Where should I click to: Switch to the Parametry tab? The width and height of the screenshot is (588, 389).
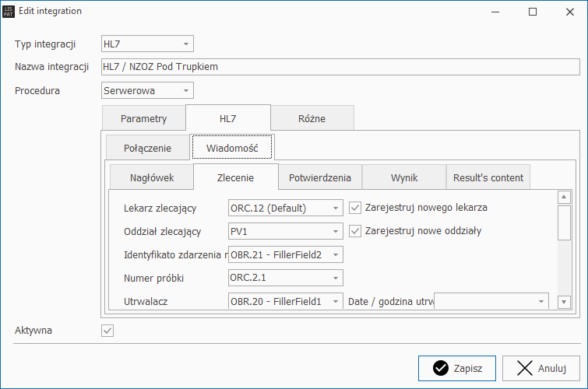(x=144, y=119)
